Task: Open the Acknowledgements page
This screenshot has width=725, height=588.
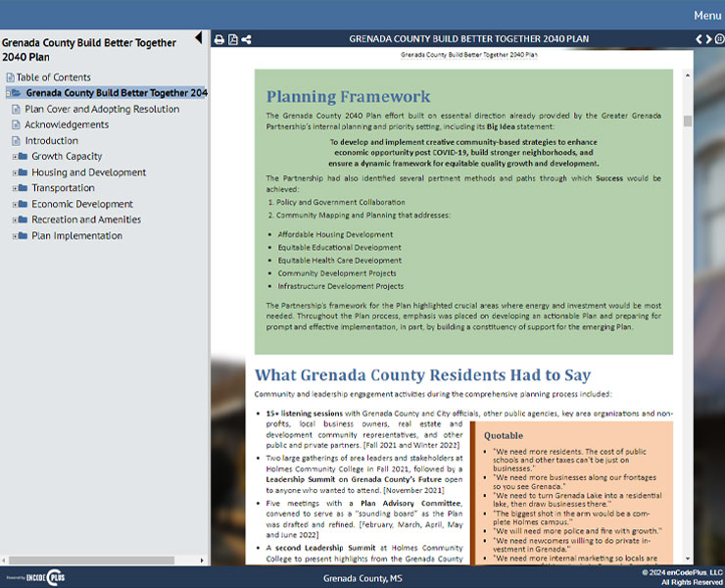Action: pos(67,124)
